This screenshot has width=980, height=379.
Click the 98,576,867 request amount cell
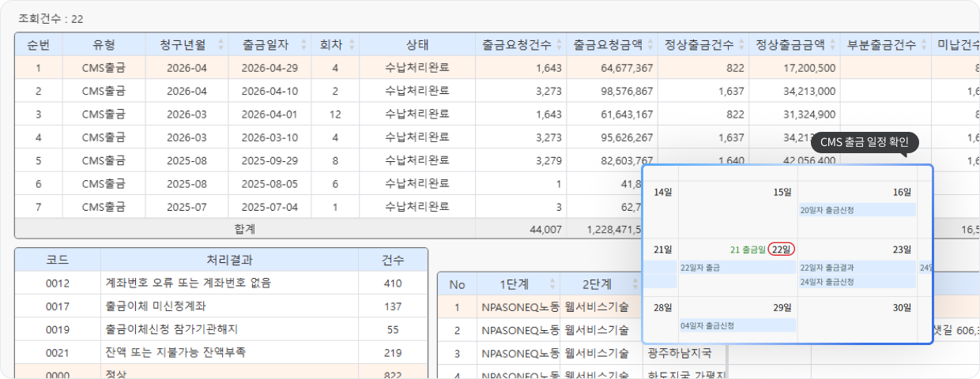click(x=612, y=91)
